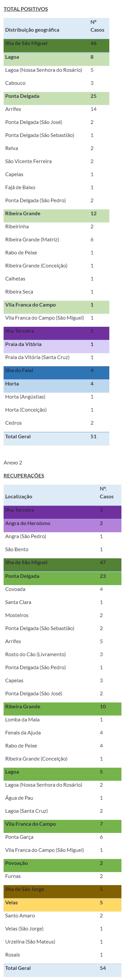The width and height of the screenshot is (126, 980).
Task: Select the blue Ilha do Faial row
Action: coord(57,372)
